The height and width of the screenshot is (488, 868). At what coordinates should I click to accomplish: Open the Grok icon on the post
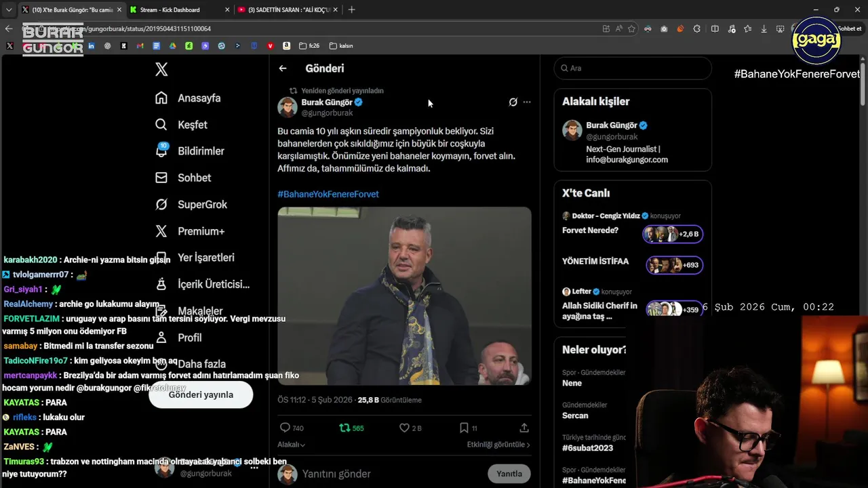tap(513, 102)
